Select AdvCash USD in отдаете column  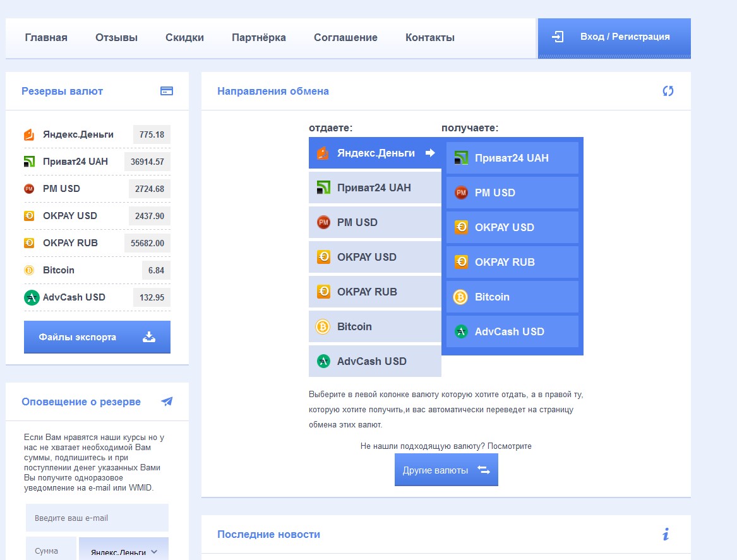tap(375, 362)
